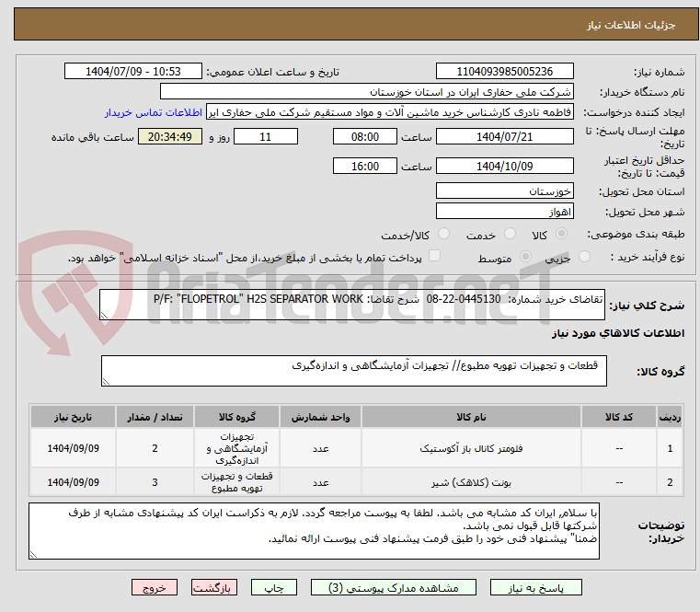Click the کد کالا column header

point(619,417)
